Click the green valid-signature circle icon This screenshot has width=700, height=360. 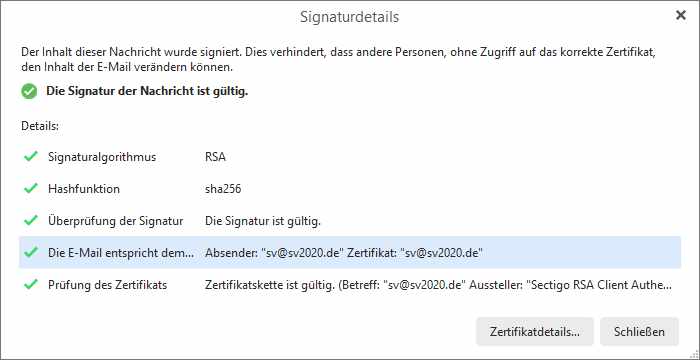pyautogui.click(x=29, y=92)
